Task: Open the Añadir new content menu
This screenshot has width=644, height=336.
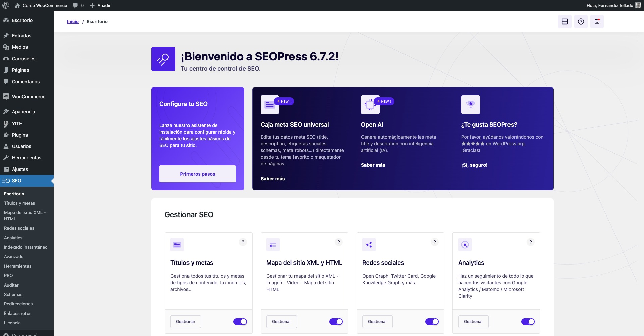Action: point(100,5)
